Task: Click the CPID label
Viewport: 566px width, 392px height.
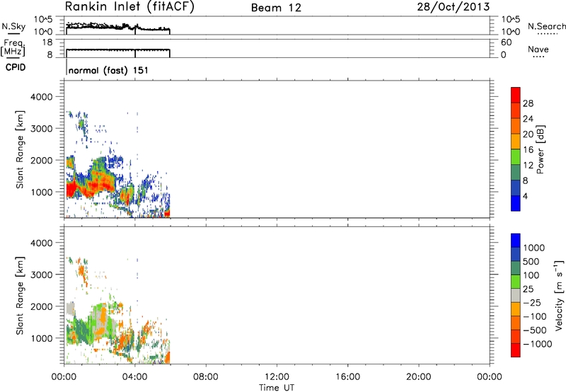Action: [16, 67]
